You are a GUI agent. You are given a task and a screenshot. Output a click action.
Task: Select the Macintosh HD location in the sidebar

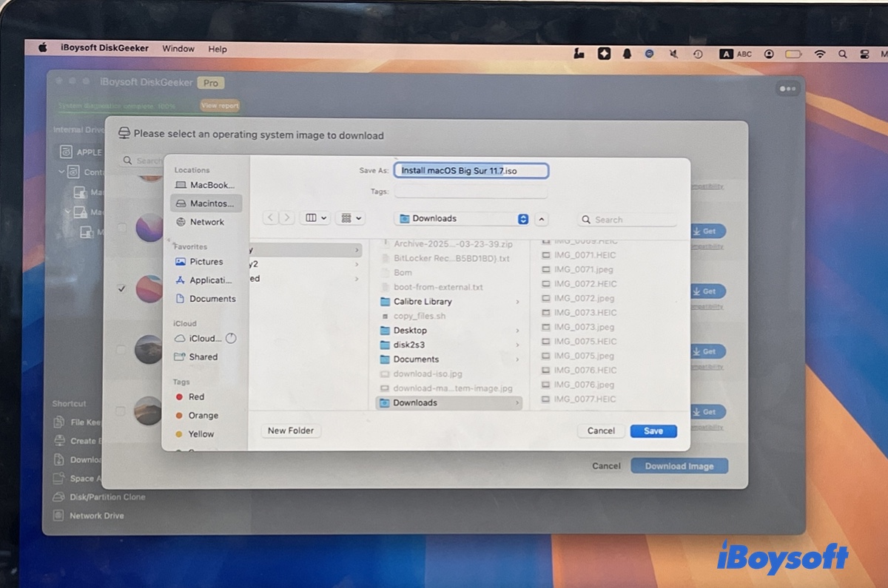coord(205,203)
